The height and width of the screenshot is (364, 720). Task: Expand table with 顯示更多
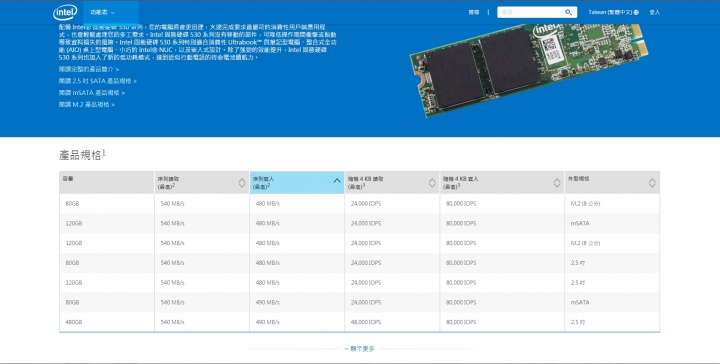[360, 349]
